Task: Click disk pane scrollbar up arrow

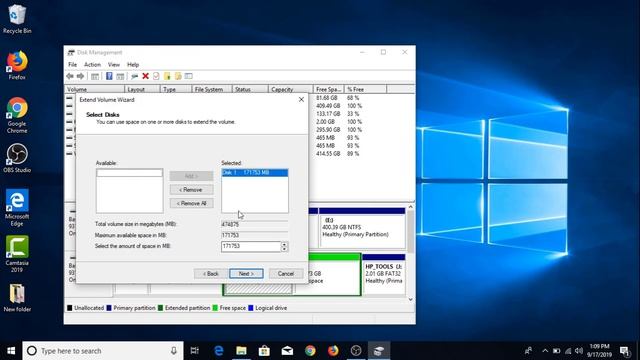Action: tap(411, 207)
